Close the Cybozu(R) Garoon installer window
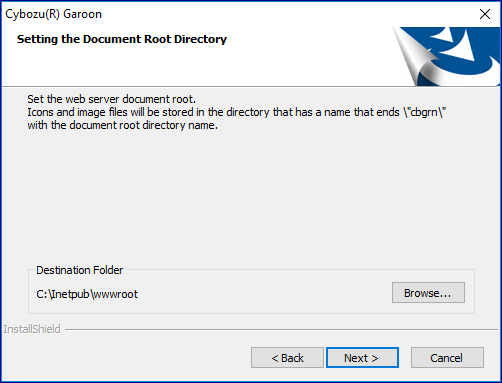The height and width of the screenshot is (383, 502). (x=485, y=14)
